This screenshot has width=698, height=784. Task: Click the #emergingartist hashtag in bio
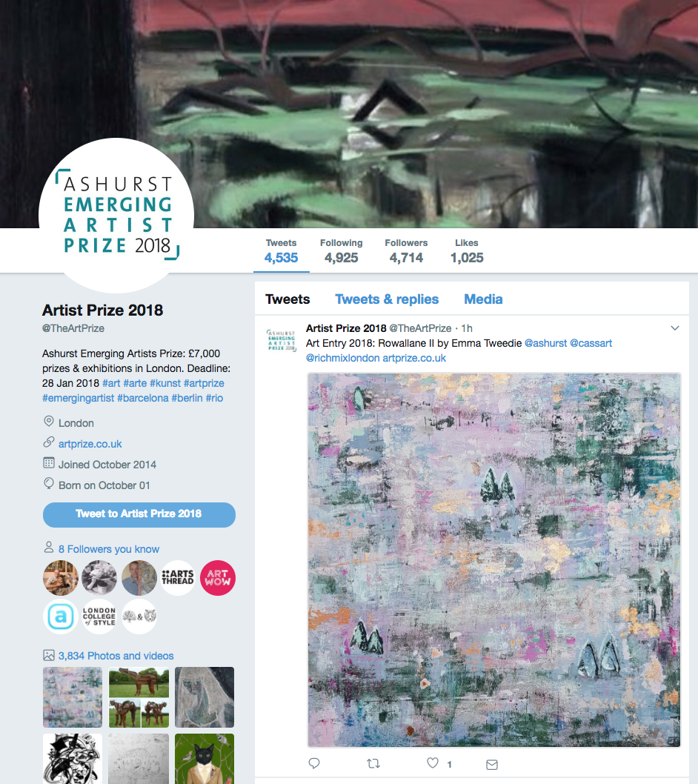(78, 398)
